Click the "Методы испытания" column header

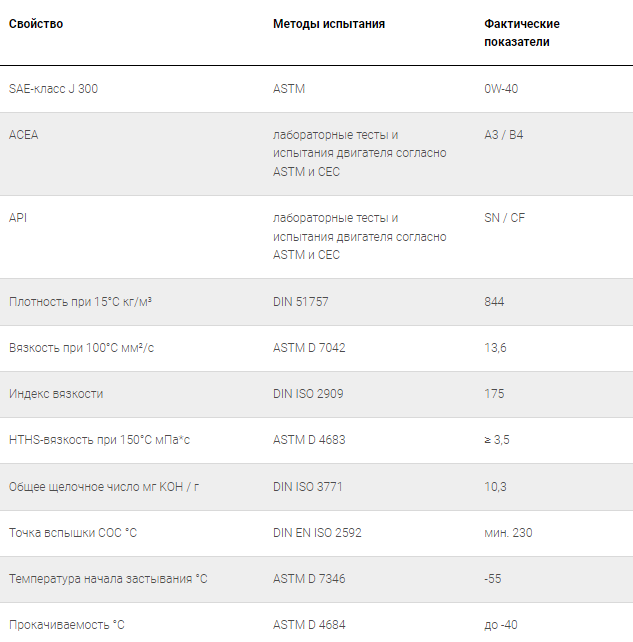pyautogui.click(x=329, y=24)
